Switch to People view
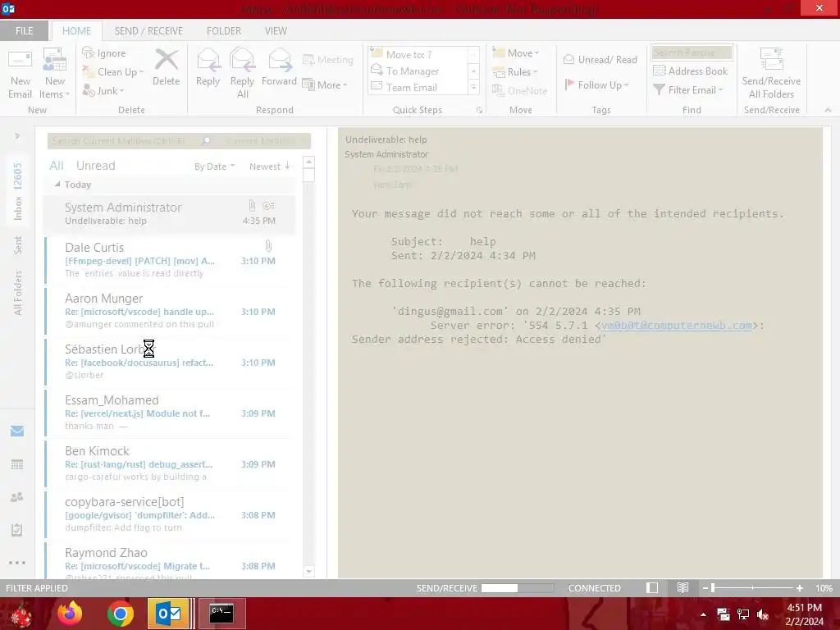 pyautogui.click(x=17, y=497)
